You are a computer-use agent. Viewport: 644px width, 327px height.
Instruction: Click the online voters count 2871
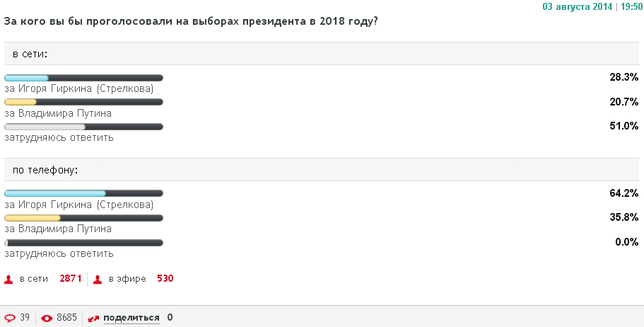[71, 279]
